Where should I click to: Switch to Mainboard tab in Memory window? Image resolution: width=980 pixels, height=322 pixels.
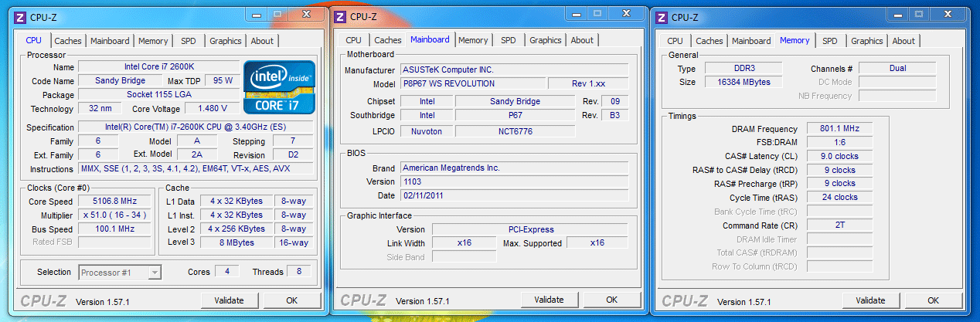751,41
